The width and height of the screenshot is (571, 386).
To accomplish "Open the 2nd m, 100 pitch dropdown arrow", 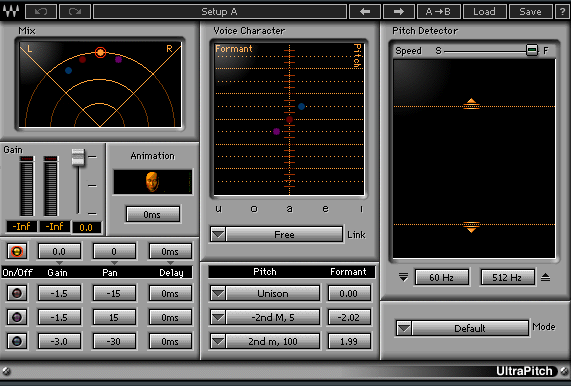I will 218,341.
